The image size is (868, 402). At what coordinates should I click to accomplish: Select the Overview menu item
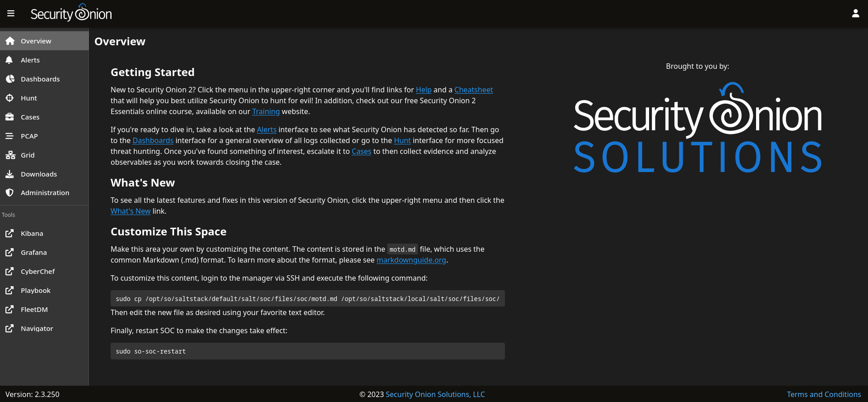(36, 41)
